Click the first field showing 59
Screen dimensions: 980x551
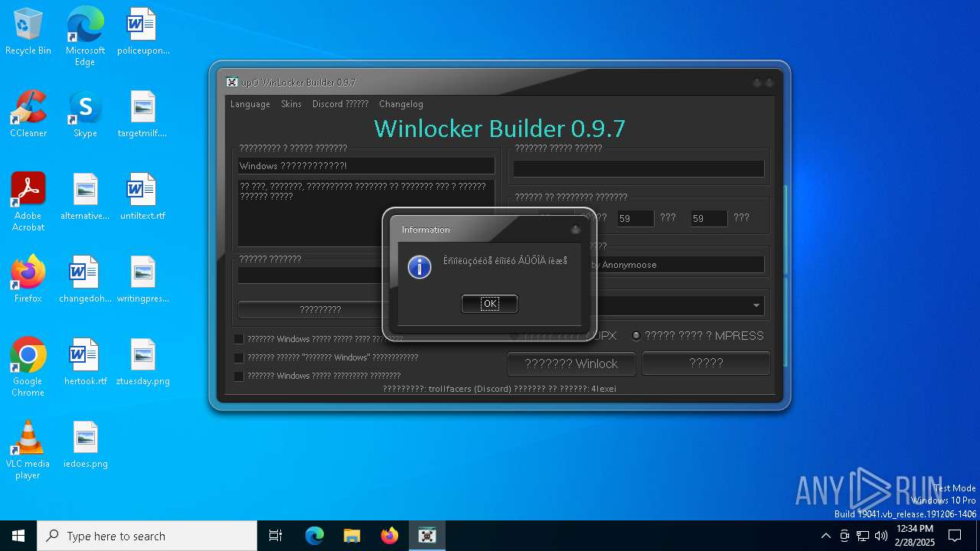click(x=635, y=219)
